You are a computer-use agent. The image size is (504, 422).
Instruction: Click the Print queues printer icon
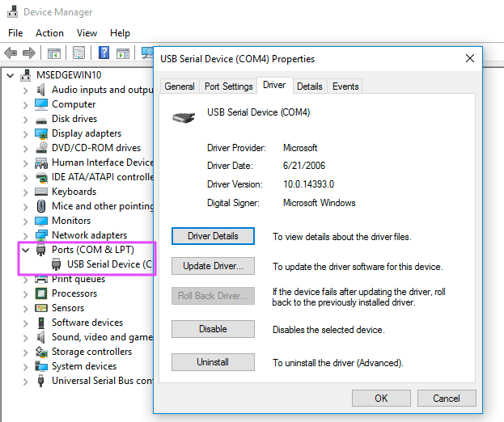tap(41, 279)
